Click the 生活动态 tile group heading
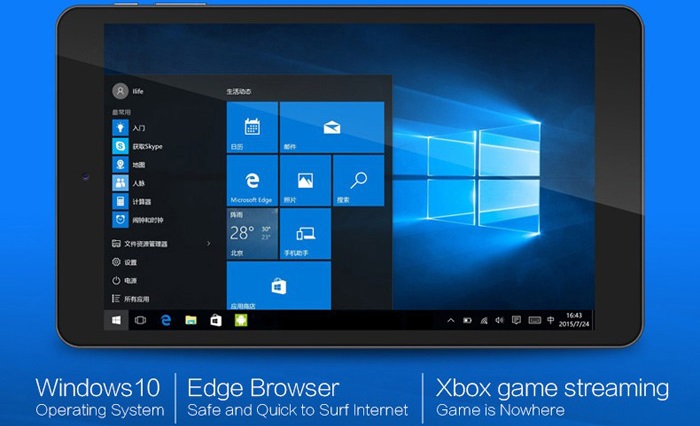This screenshot has width=700, height=426. (239, 92)
